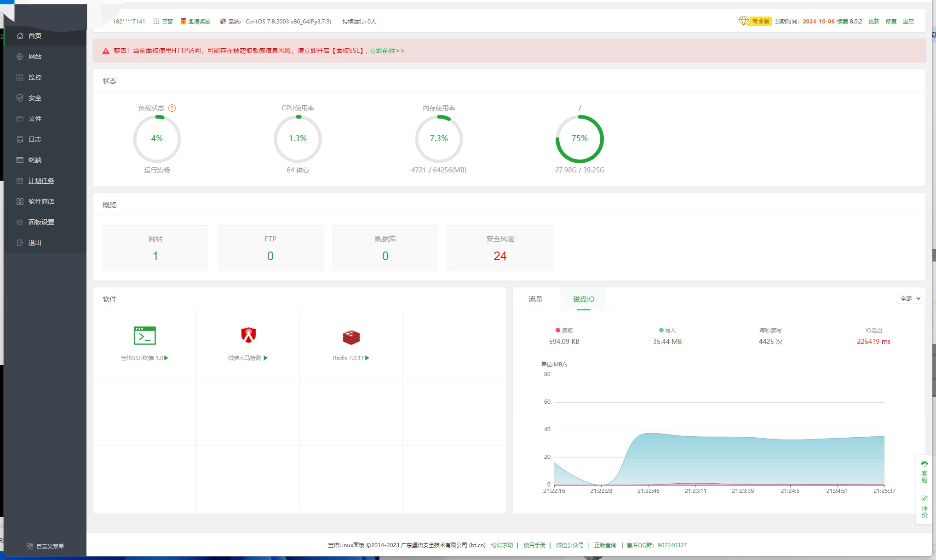Click the 182****7141 account link
The height and width of the screenshot is (560, 936).
(x=129, y=22)
